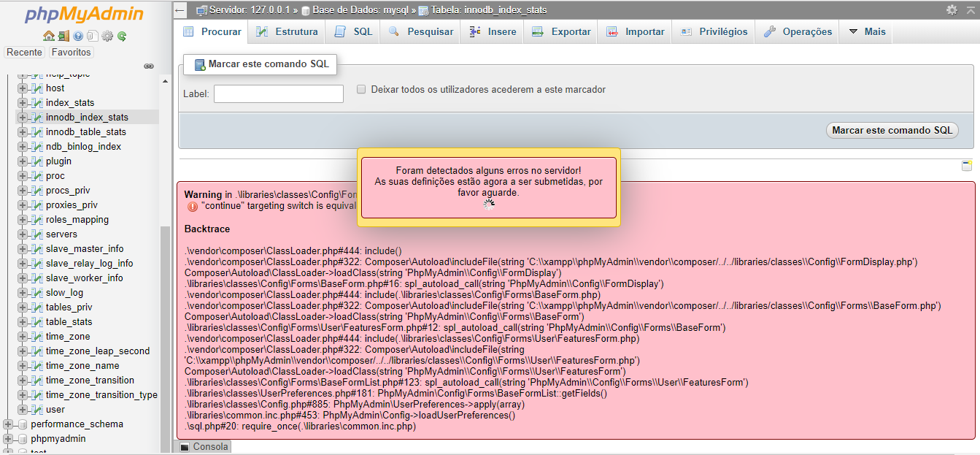The width and height of the screenshot is (980, 455).
Task: Open the slave_relay_log_info table
Action: (89, 263)
